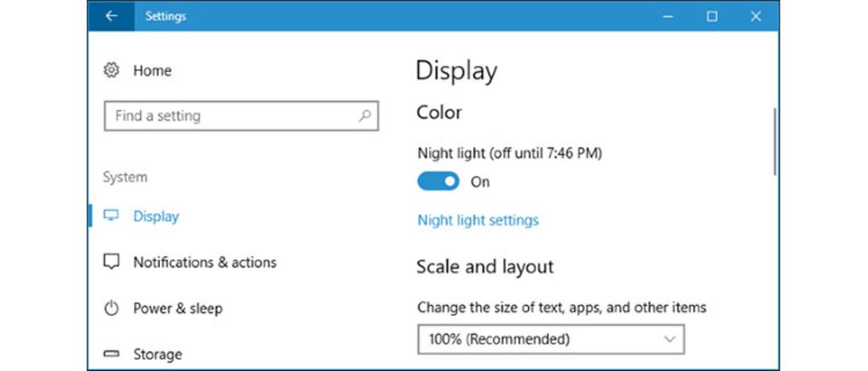Maximize the Settings window
The height and width of the screenshot is (371, 868).
[712, 16]
